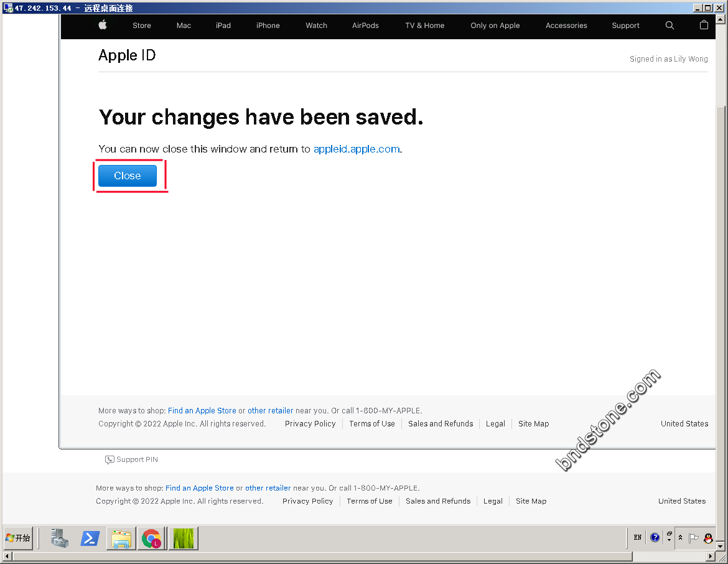This screenshot has height=564, width=728.
Task: Follow the appleid.apple.com link
Action: pyautogui.click(x=357, y=149)
